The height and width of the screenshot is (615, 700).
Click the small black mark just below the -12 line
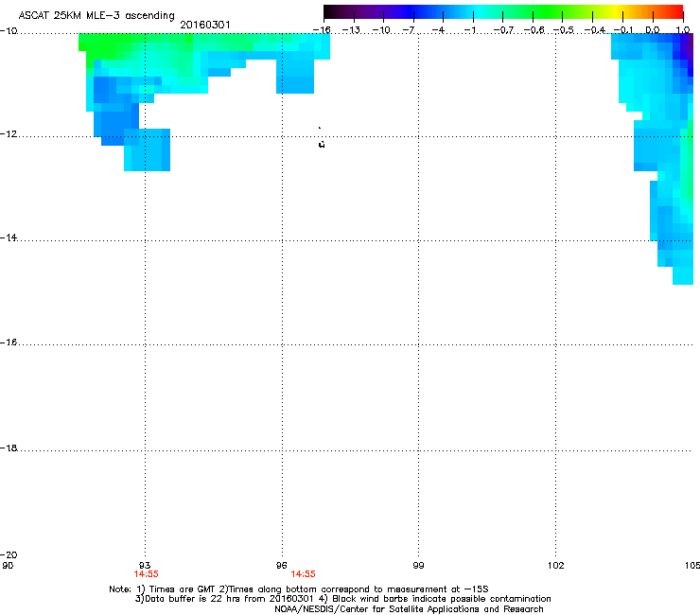click(322, 144)
